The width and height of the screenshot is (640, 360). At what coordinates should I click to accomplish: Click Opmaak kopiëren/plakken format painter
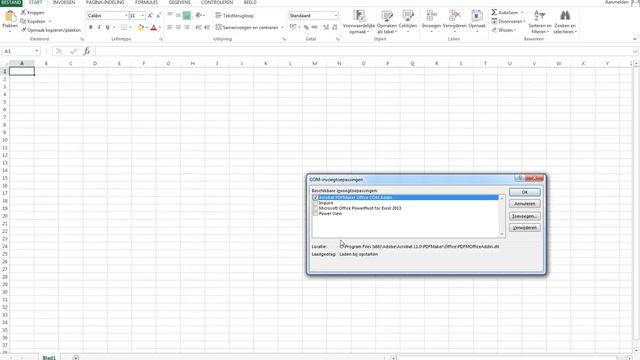click(x=51, y=30)
